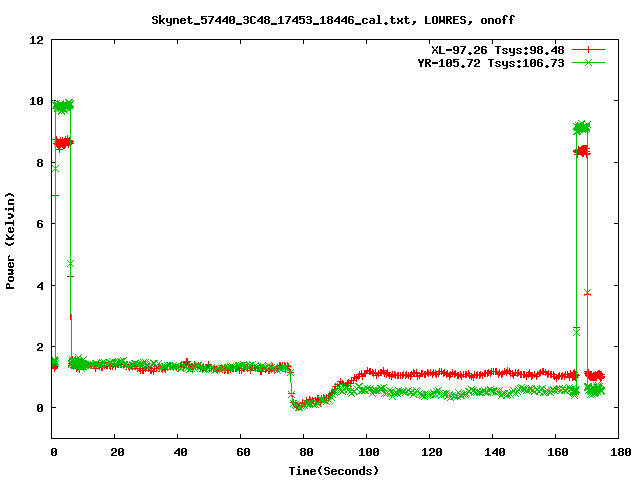Viewport: 640px width, 480px height.
Task: Click green plateau near 10 Kelvin at start
Action: [63, 106]
